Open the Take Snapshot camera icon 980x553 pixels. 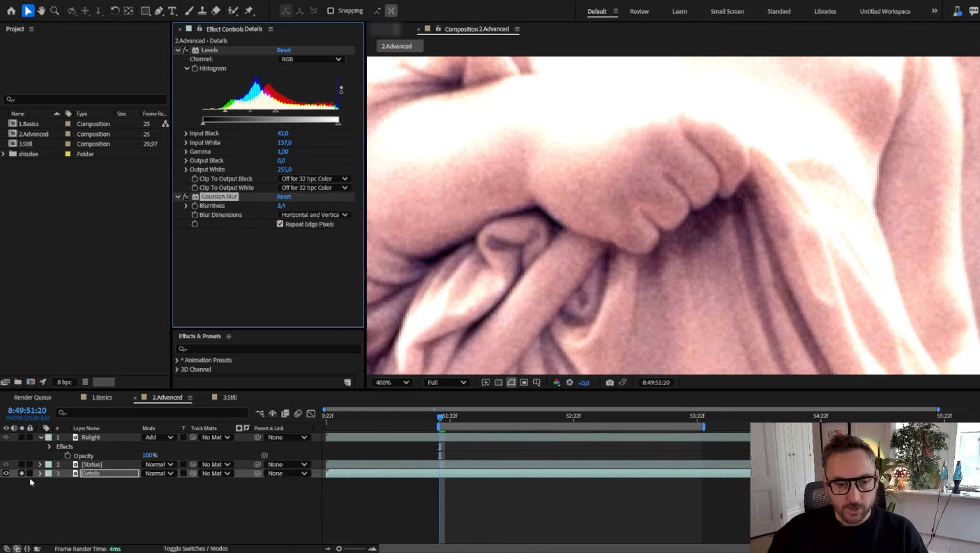pos(610,382)
